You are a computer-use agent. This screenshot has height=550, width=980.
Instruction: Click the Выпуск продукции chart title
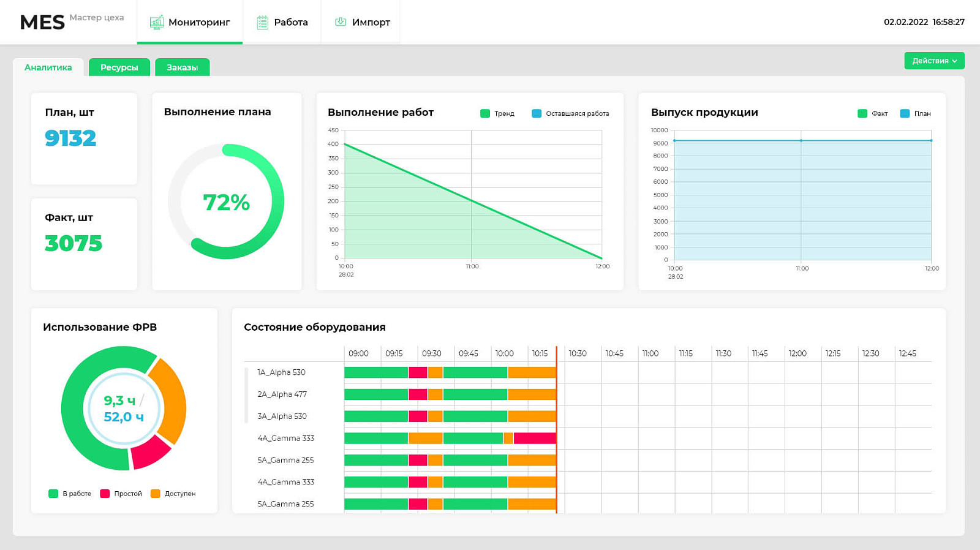click(x=704, y=112)
